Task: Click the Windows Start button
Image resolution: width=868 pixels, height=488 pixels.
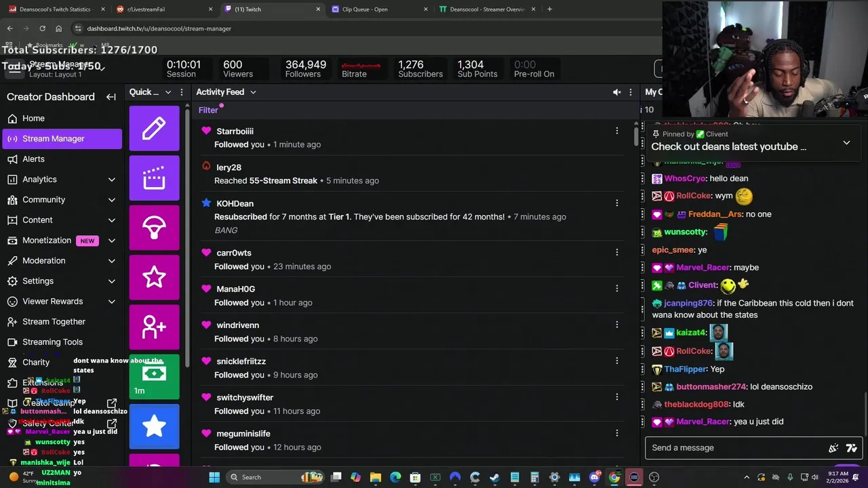Action: click(214, 477)
